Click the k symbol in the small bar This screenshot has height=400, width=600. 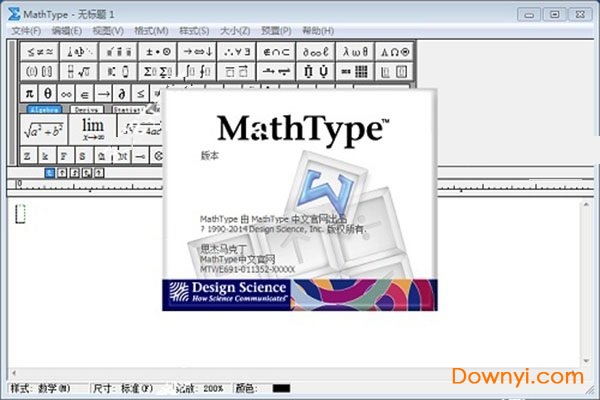click(x=46, y=156)
